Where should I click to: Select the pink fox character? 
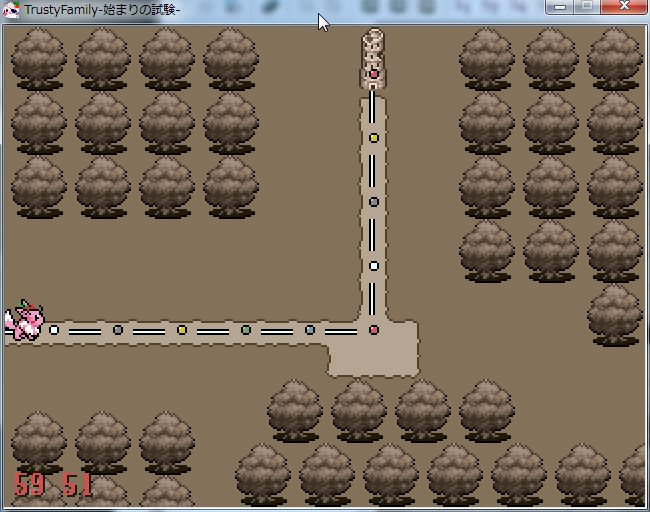click(x=24, y=320)
